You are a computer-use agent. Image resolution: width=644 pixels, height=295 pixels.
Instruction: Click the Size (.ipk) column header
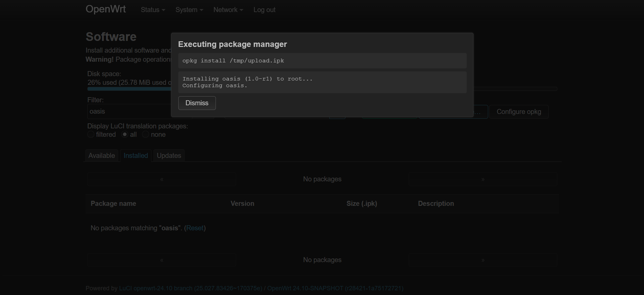pos(362,203)
